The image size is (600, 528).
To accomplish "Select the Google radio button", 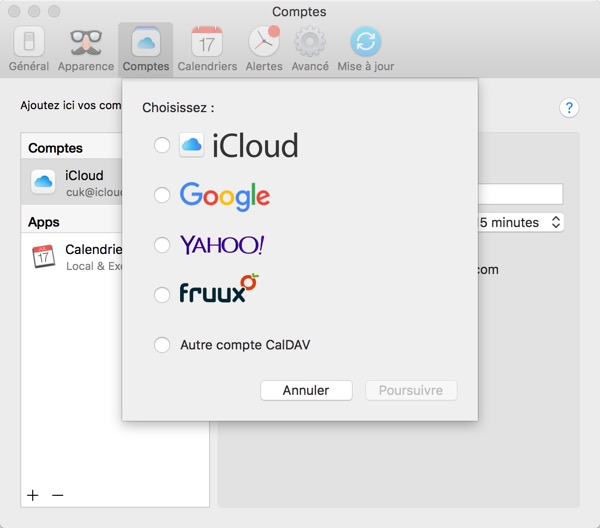I will point(162,195).
